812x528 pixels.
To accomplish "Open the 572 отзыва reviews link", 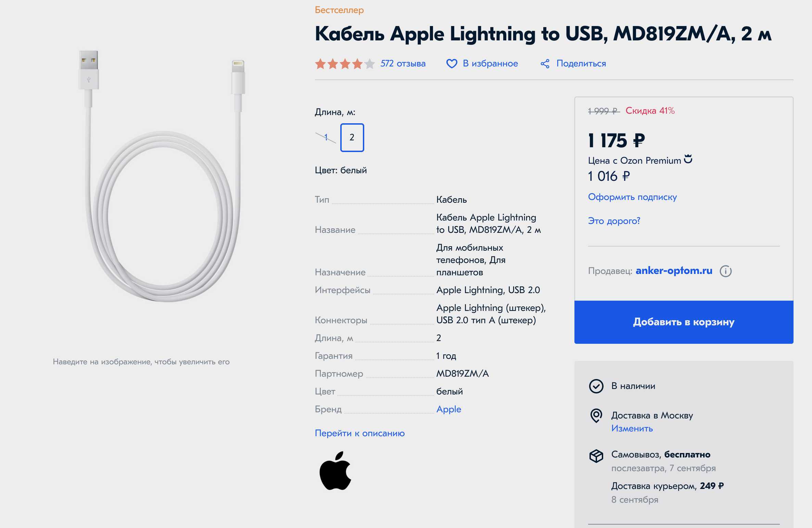I will 403,64.
